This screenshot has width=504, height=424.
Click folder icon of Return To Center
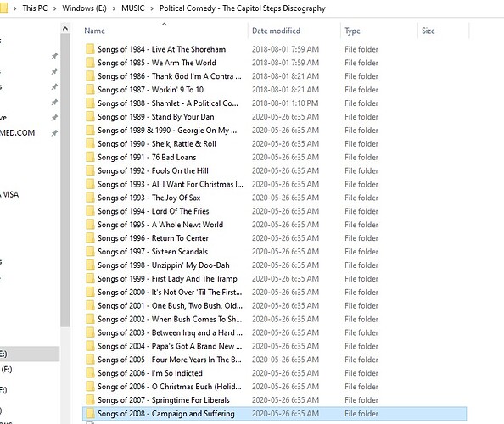(x=90, y=238)
